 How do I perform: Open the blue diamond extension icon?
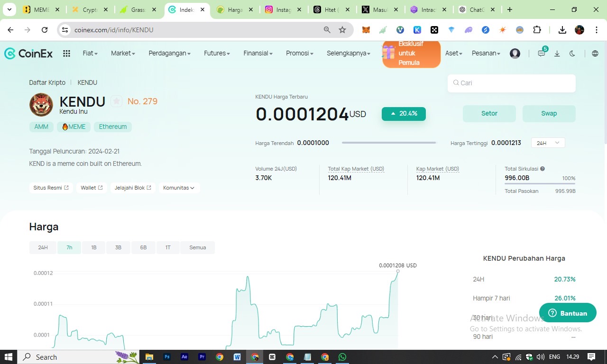(x=451, y=30)
